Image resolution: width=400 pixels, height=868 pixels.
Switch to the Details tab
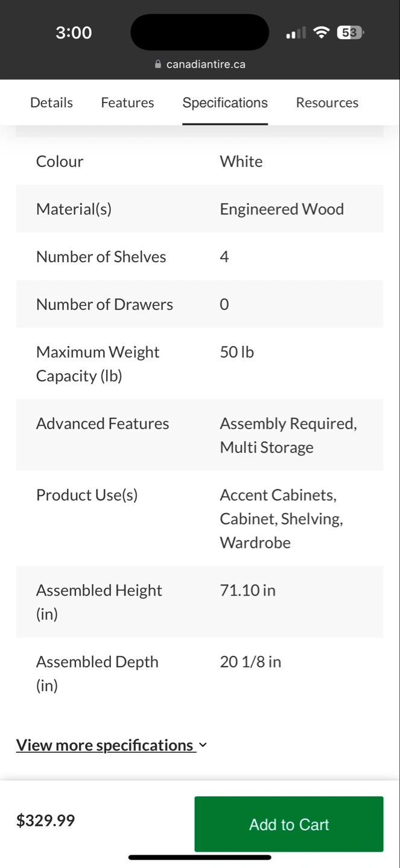[51, 102]
